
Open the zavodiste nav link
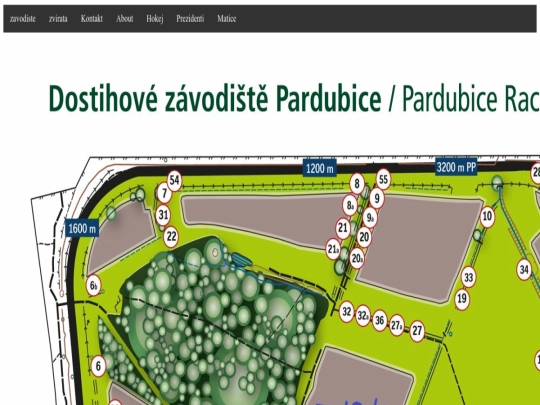pyautogui.click(x=23, y=19)
